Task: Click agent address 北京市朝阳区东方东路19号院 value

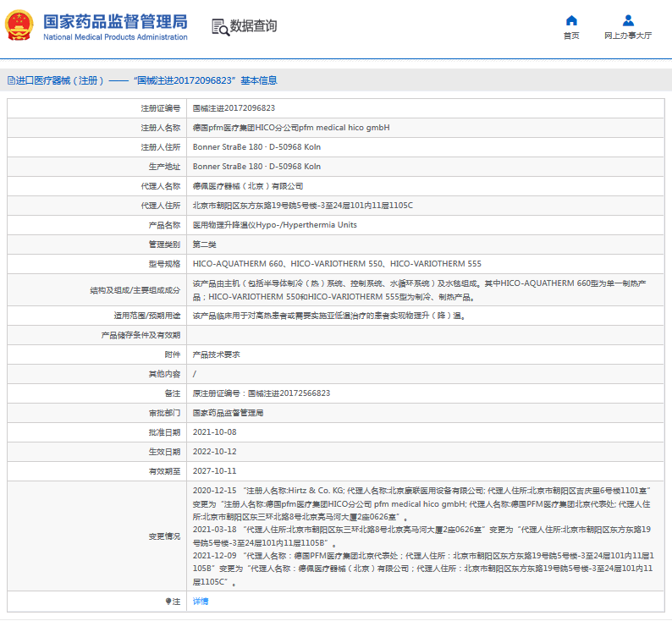Action: (x=303, y=206)
